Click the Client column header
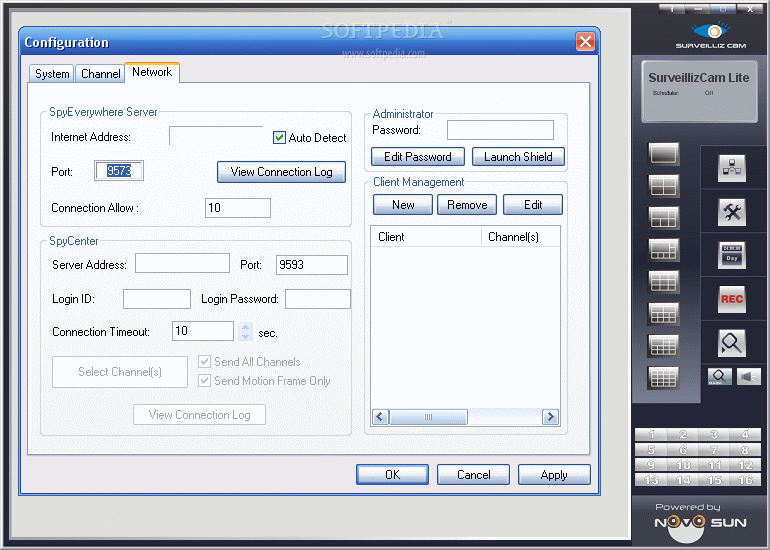Viewport: 770px width, 550px height. point(426,237)
